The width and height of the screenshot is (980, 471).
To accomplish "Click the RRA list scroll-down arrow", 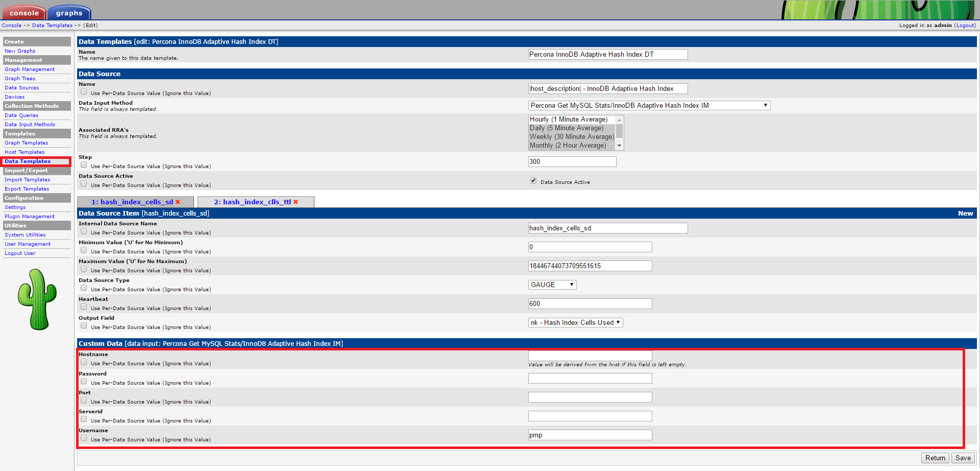I will click(x=620, y=146).
